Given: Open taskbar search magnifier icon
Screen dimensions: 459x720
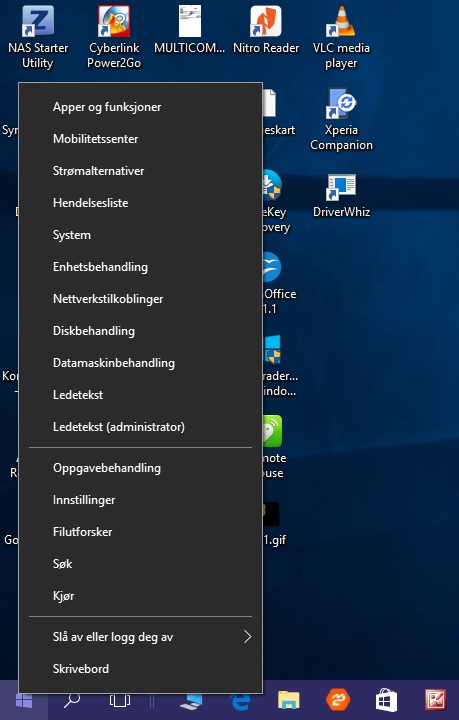Looking at the screenshot, I should click(x=71, y=701).
